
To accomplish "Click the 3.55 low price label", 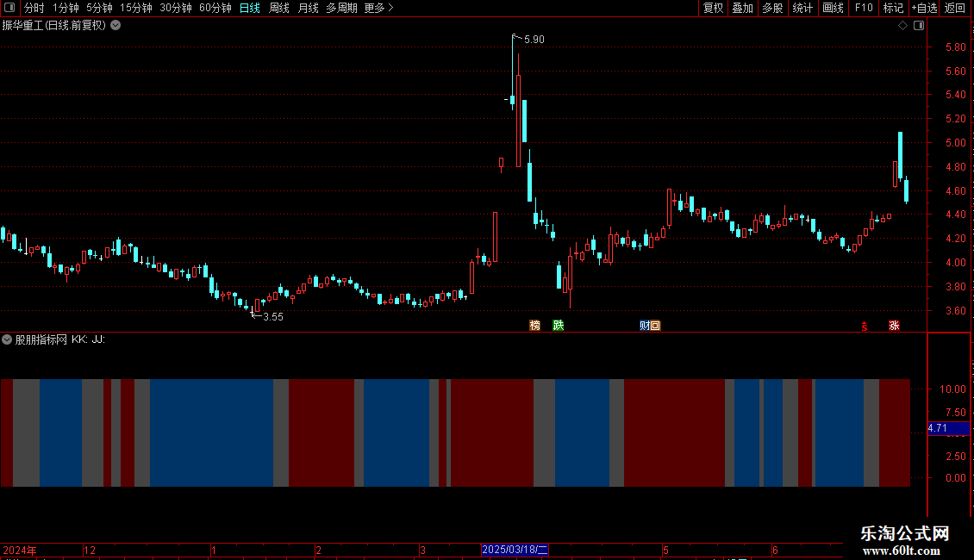I will pyautogui.click(x=273, y=317).
